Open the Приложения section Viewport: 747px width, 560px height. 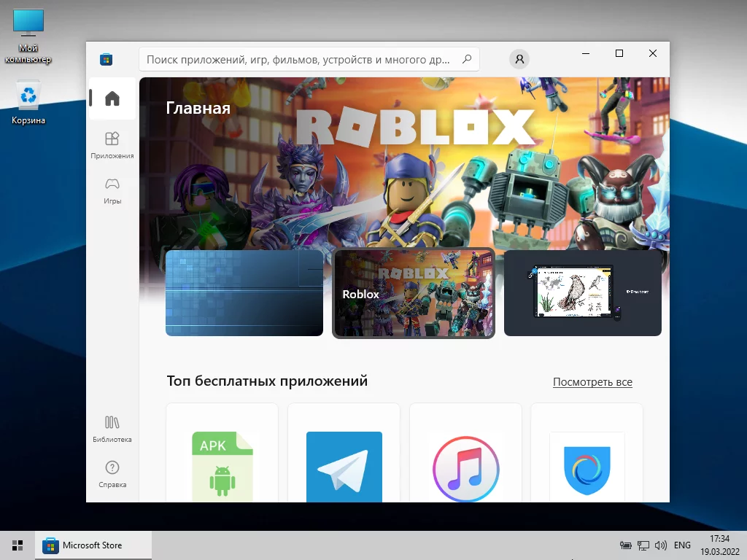point(112,145)
